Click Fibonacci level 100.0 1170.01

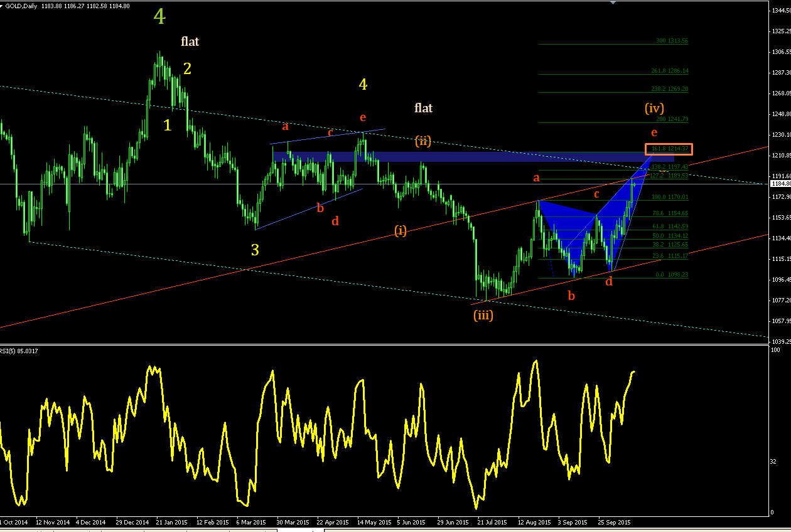[x=670, y=196]
